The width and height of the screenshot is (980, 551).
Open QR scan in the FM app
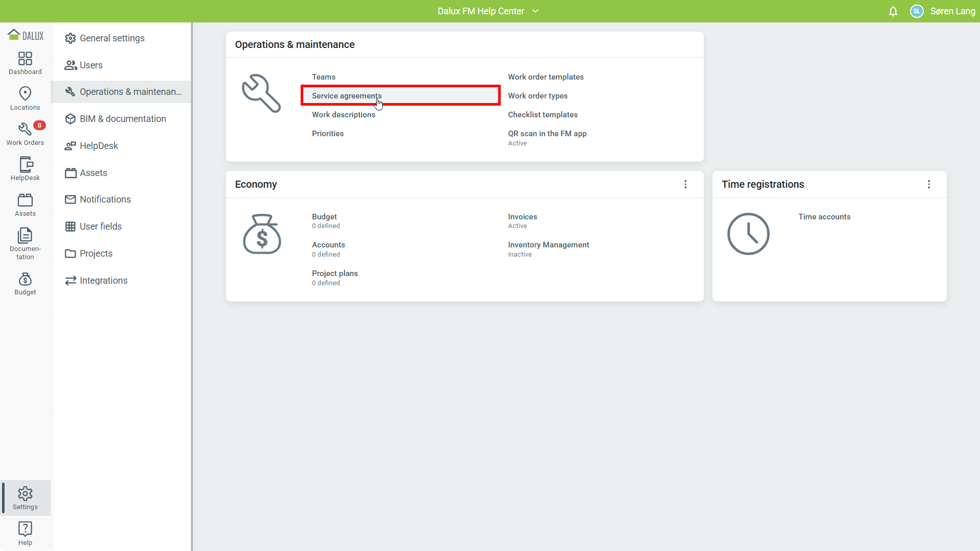pos(547,134)
